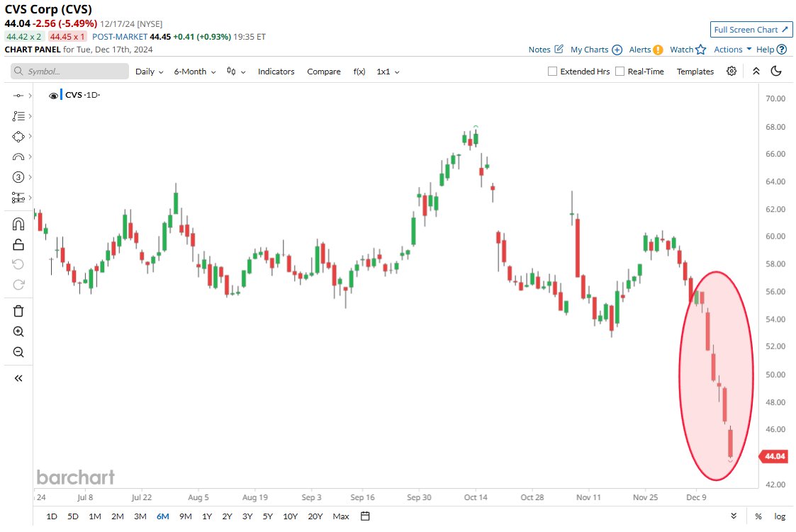The height and width of the screenshot is (532, 796).
Task: Select the trend line drawing tool
Action: pyautogui.click(x=18, y=96)
